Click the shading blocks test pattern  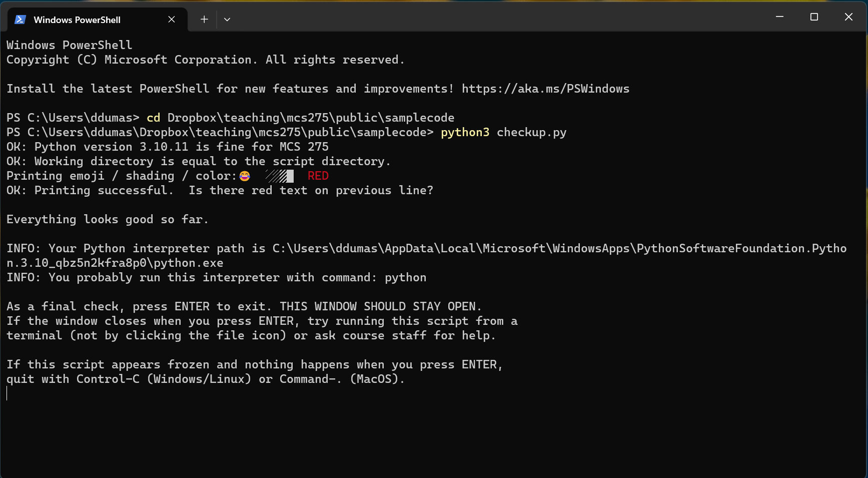tap(280, 176)
